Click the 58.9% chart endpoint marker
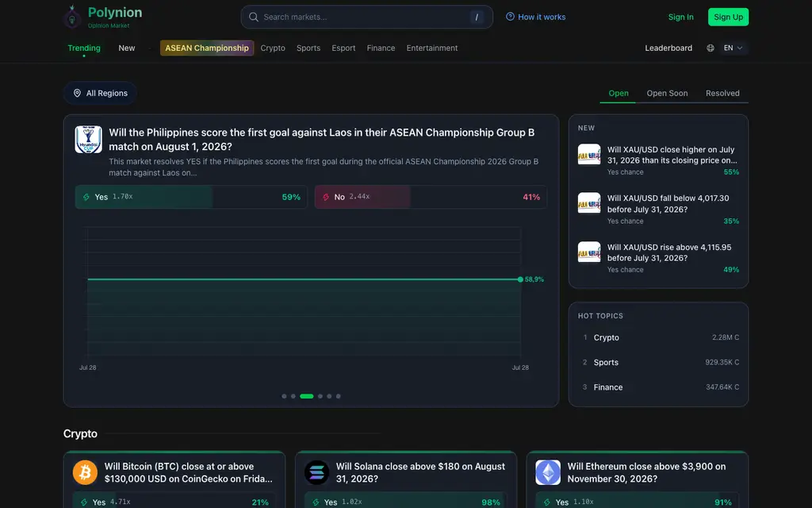Image resolution: width=812 pixels, height=508 pixels. [x=520, y=279]
